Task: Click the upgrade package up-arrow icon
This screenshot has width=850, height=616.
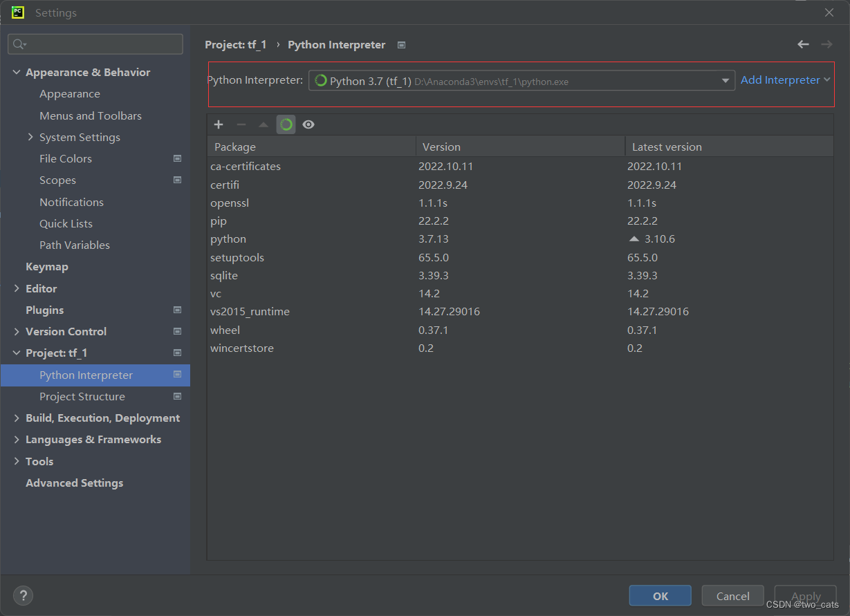Action: pyautogui.click(x=264, y=124)
